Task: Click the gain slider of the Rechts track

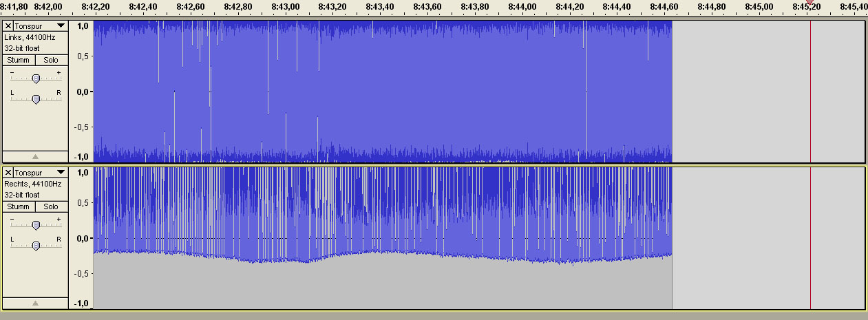Action: (x=36, y=225)
